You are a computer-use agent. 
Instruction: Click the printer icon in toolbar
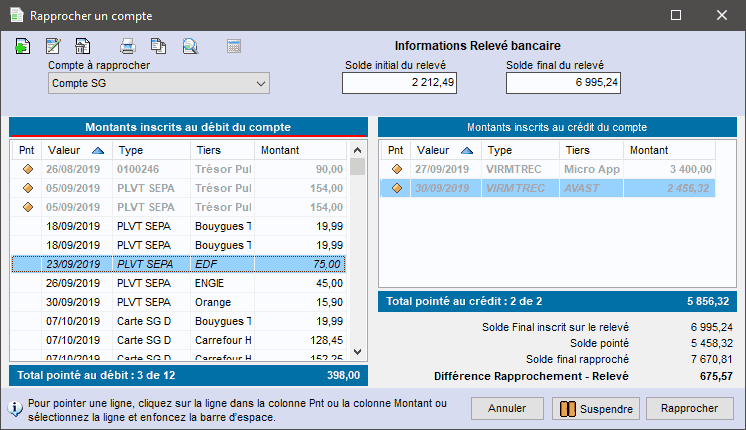(128, 46)
